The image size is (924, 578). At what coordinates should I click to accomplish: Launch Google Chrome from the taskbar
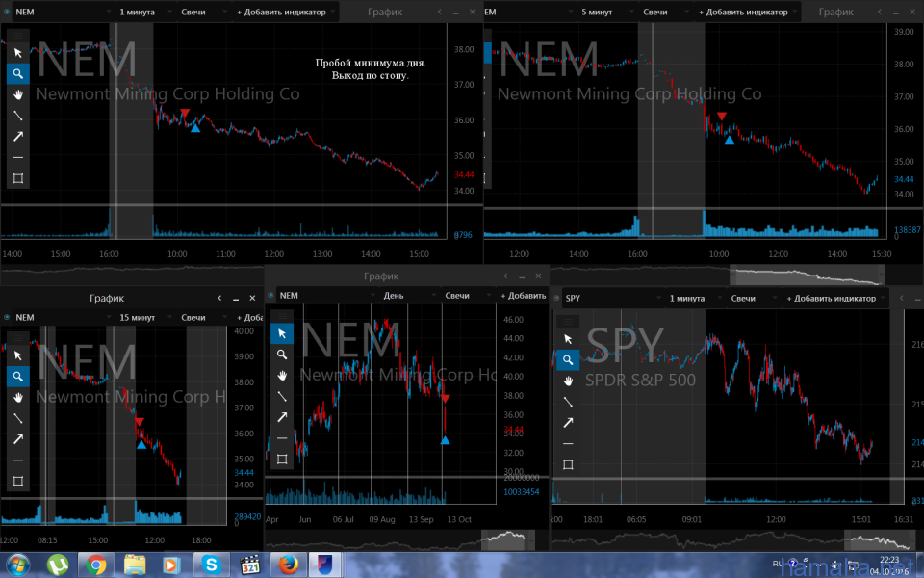(x=96, y=565)
